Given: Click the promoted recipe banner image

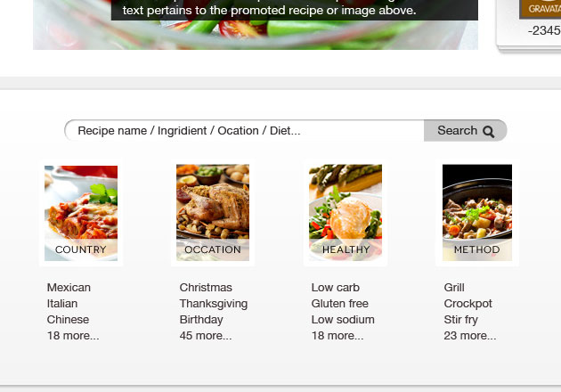Looking at the screenshot, I should click(x=256, y=25).
